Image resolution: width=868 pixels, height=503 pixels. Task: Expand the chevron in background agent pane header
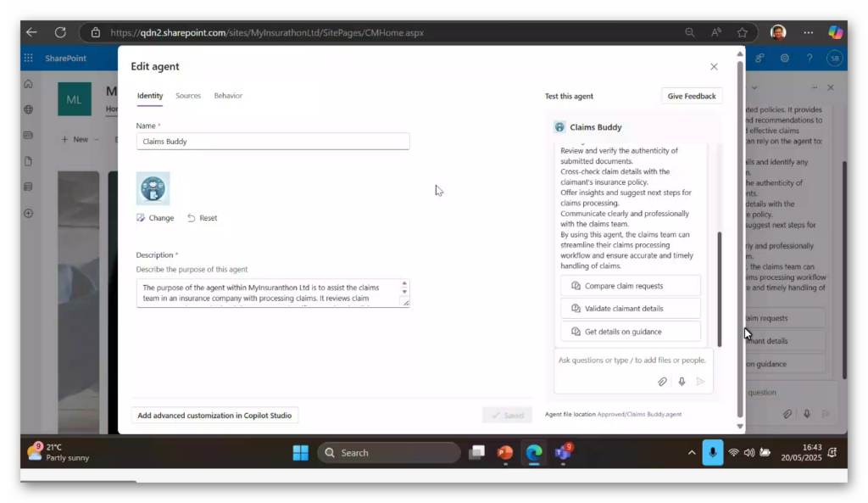[x=754, y=87]
